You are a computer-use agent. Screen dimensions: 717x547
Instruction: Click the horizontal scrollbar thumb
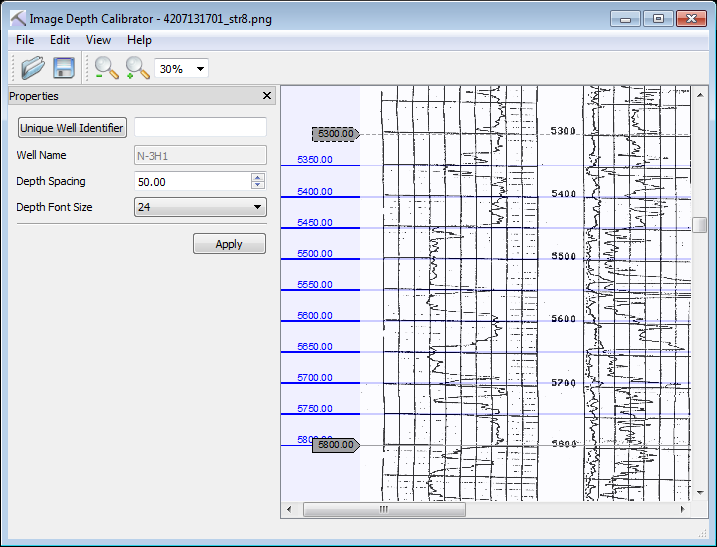click(384, 509)
